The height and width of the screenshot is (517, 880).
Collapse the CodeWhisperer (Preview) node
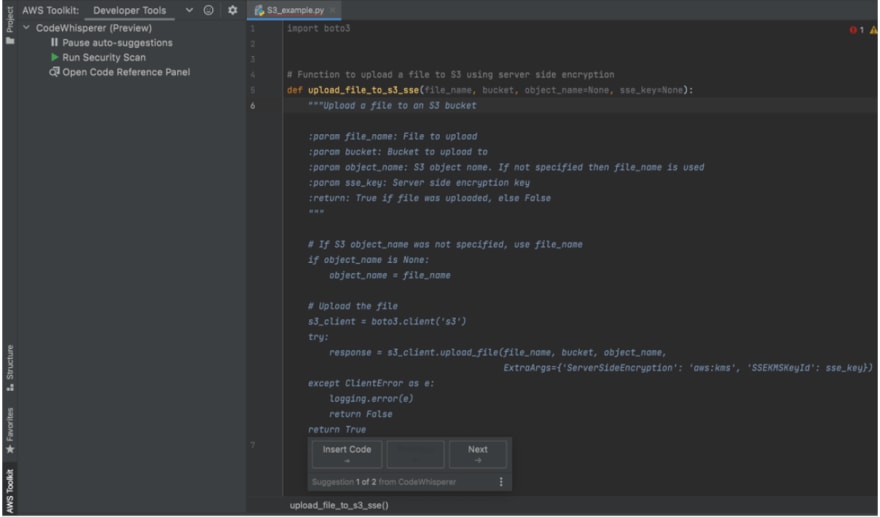click(26, 28)
